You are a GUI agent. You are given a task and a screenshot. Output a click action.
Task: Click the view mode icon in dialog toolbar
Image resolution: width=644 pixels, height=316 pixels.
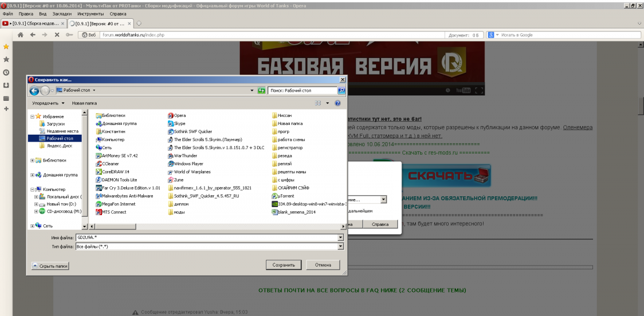coord(318,103)
